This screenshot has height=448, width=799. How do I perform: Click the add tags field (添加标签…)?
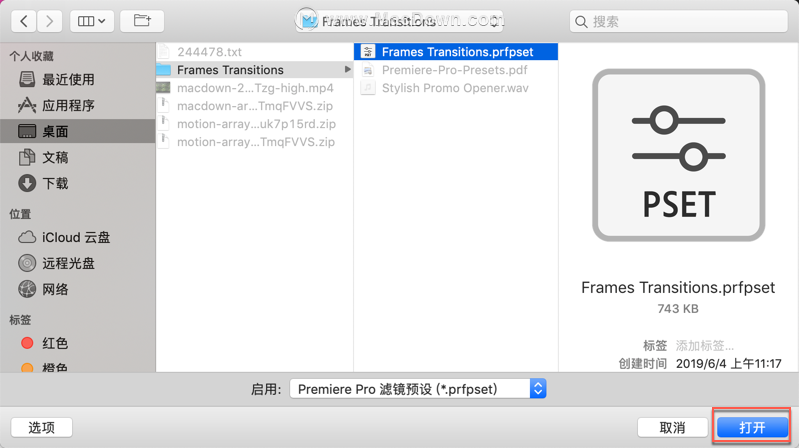pyautogui.click(x=705, y=346)
